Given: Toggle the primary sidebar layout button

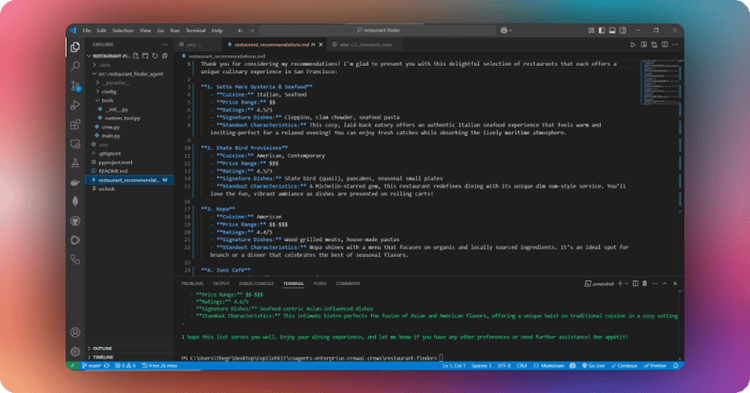Looking at the screenshot, I should tap(602, 30).
